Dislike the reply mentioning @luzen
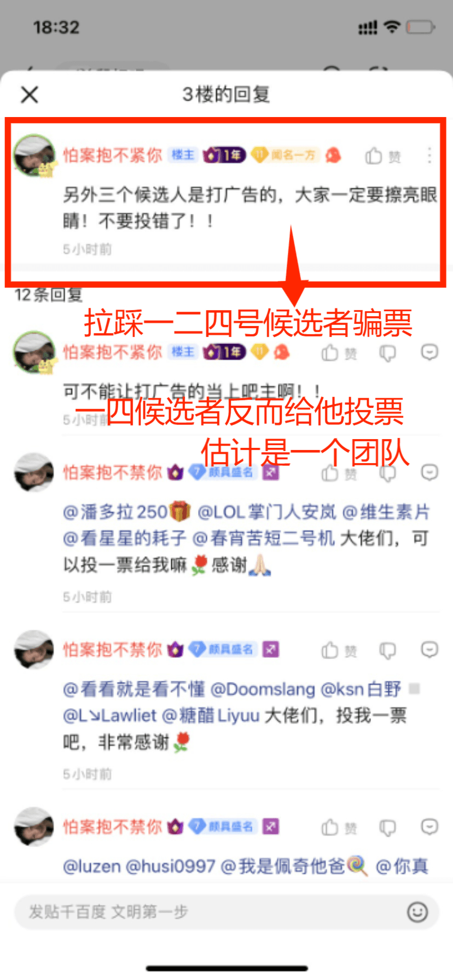Viewport: 453px width, 980px height. 387,827
